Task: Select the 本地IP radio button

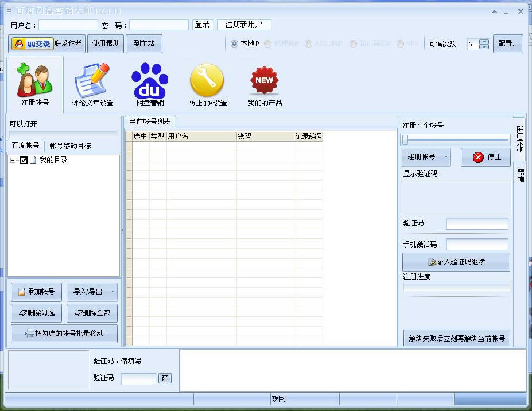Action: pyautogui.click(x=234, y=44)
